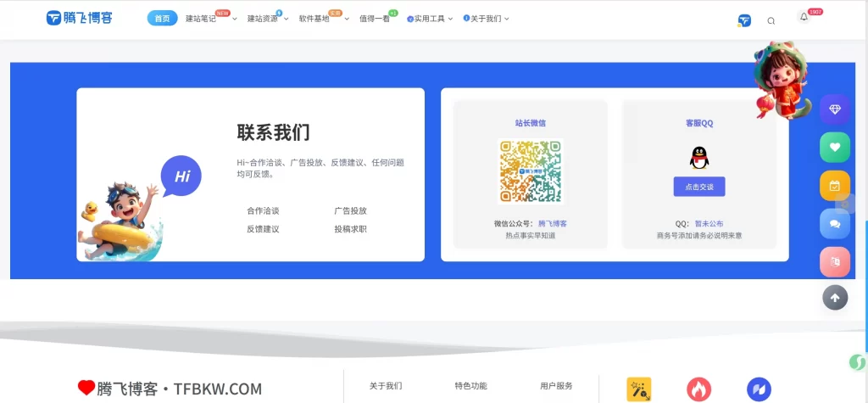This screenshot has width=868, height=403.
Task: Click the red heart beside footer title
Action: 86,388
